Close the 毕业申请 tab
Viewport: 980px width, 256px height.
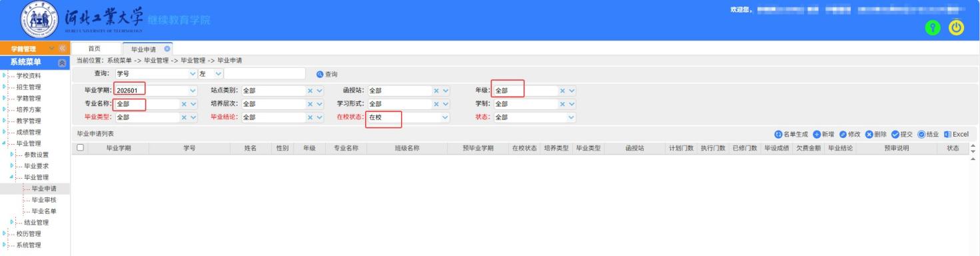pos(167,49)
